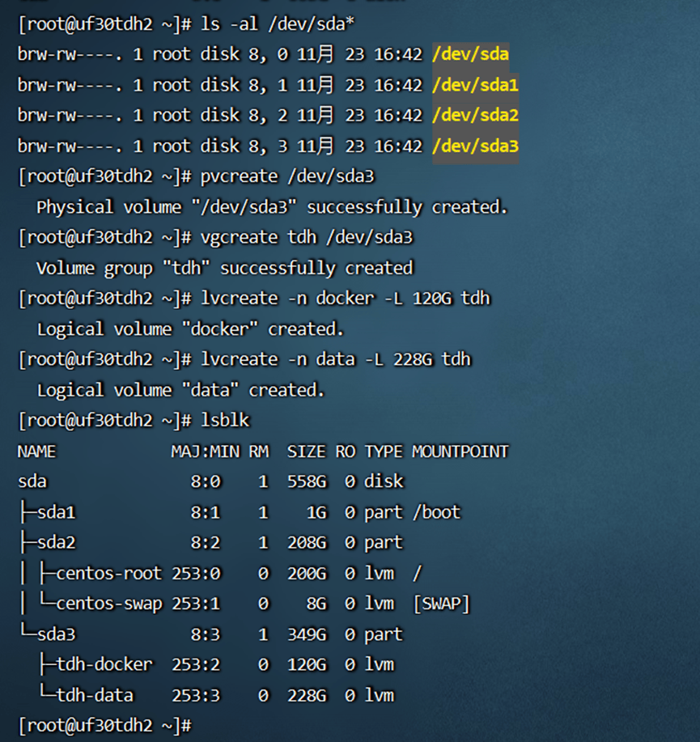Screen dimensions: 700x742
Task: Click the 'tdh-docker' volume name
Action: click(104, 664)
